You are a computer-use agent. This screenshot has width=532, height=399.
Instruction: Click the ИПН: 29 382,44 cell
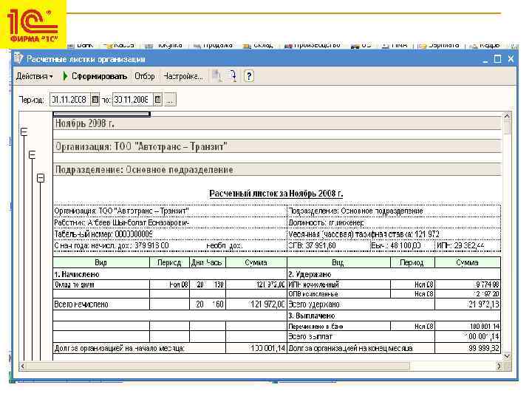tap(468, 245)
